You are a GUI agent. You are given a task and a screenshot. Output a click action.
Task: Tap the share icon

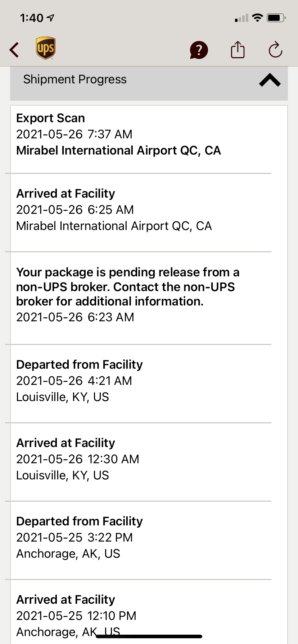[x=238, y=50]
